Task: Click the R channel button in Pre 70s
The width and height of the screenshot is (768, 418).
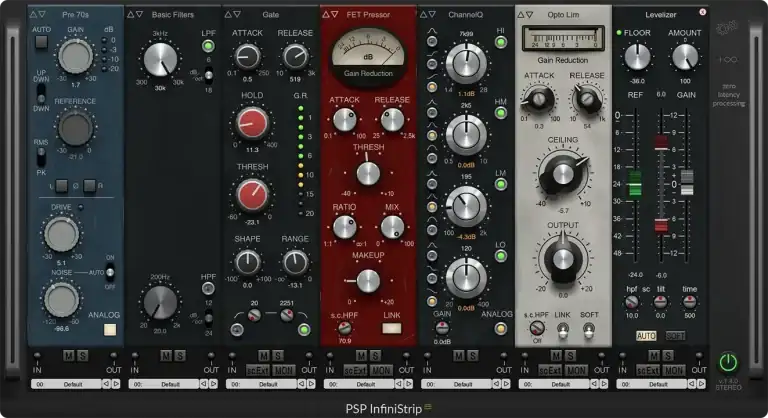Action: [89, 186]
